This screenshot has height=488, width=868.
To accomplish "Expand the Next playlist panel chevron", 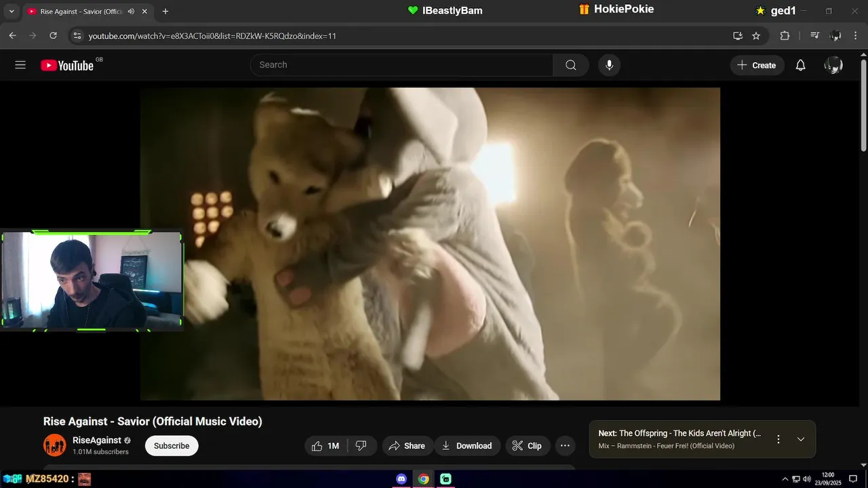I will pyautogui.click(x=801, y=439).
